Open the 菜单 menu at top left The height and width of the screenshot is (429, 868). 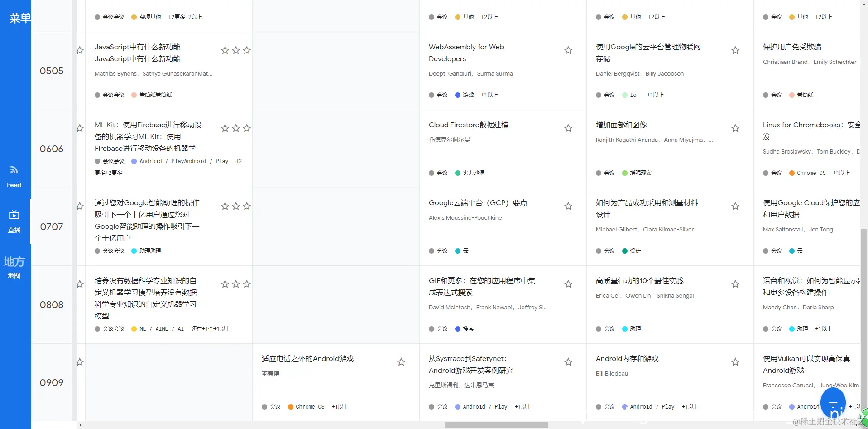[19, 18]
